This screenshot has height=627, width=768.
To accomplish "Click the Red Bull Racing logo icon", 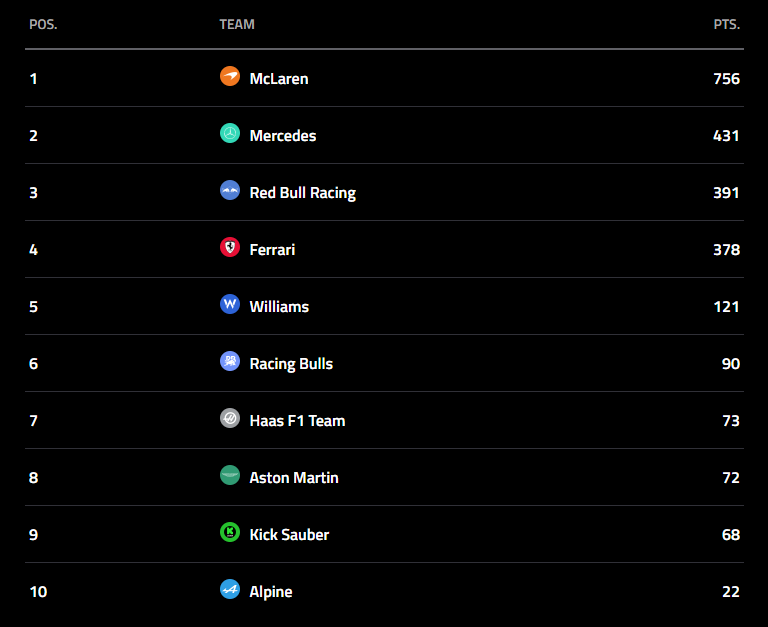I will tap(230, 191).
